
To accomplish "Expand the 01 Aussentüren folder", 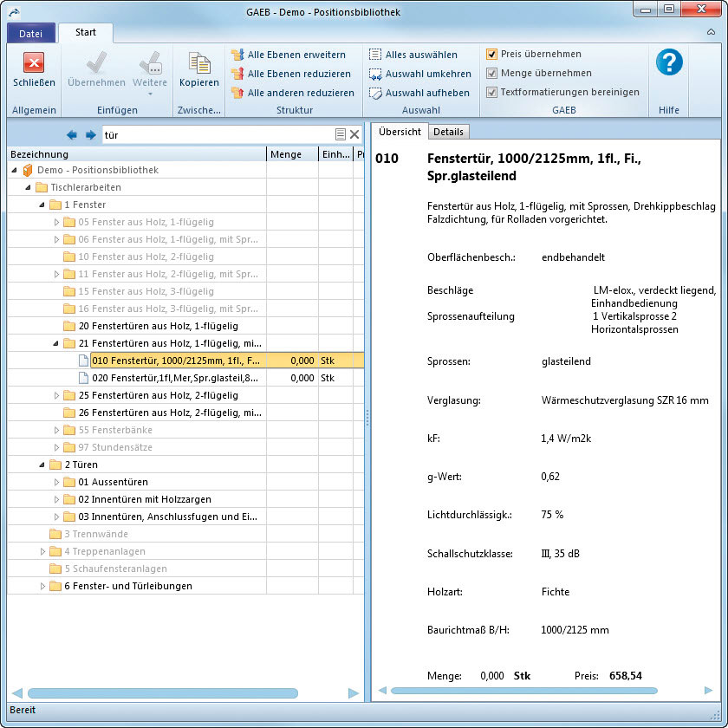I will (57, 482).
